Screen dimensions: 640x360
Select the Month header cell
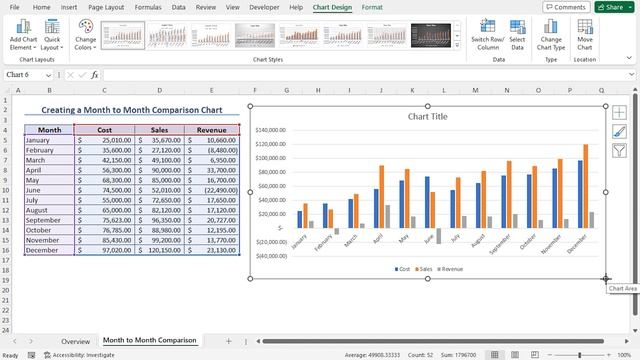pyautogui.click(x=49, y=130)
